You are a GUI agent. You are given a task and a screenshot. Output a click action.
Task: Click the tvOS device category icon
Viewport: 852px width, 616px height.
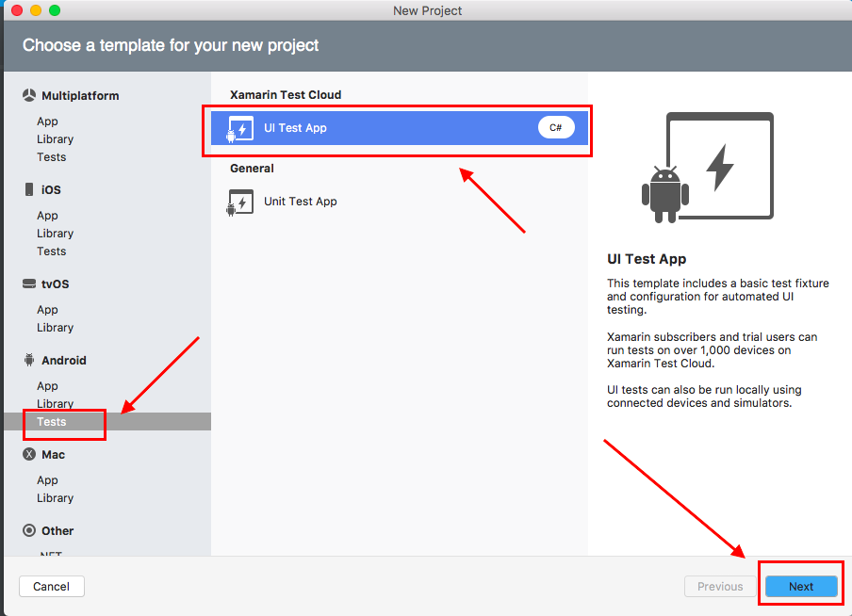click(x=29, y=284)
